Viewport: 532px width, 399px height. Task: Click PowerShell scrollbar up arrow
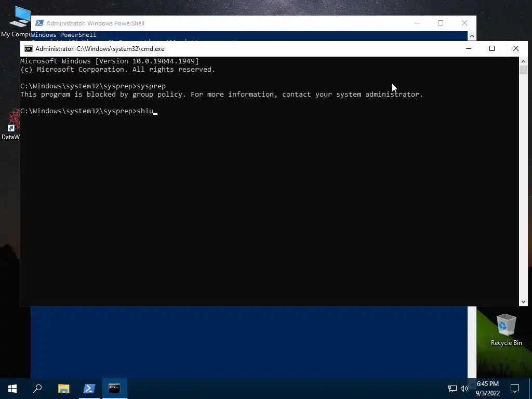click(472, 36)
